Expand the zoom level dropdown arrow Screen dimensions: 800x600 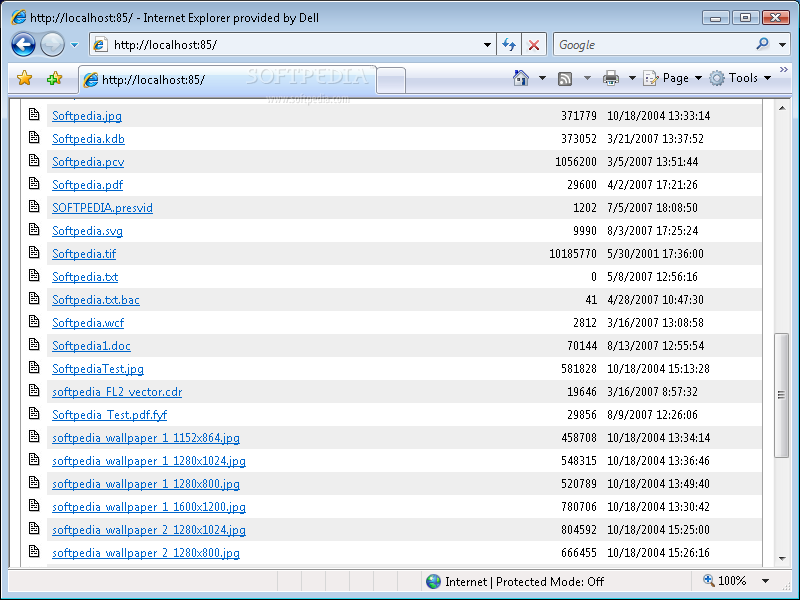pos(765,581)
